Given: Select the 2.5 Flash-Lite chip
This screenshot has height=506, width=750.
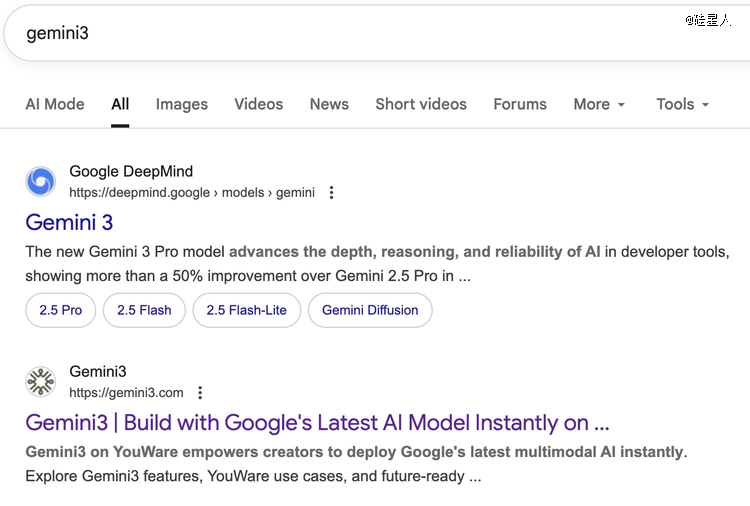Looking at the screenshot, I should pyautogui.click(x=246, y=310).
